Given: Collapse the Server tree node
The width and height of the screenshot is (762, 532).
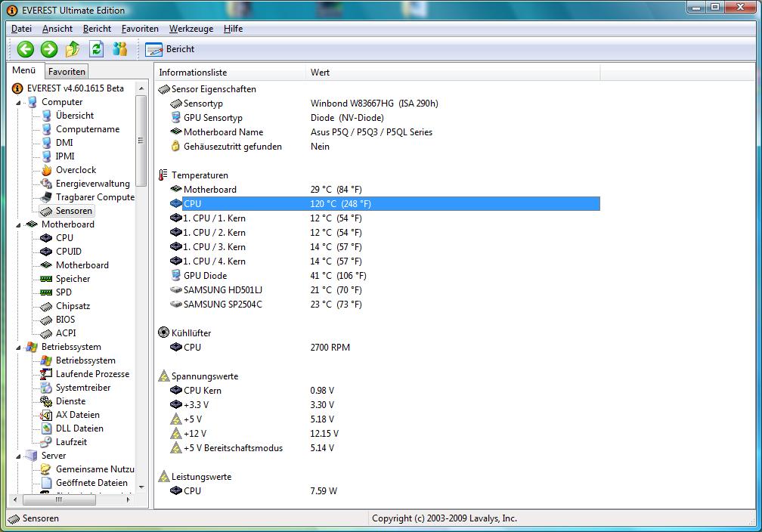Looking at the screenshot, I should pos(18,456).
